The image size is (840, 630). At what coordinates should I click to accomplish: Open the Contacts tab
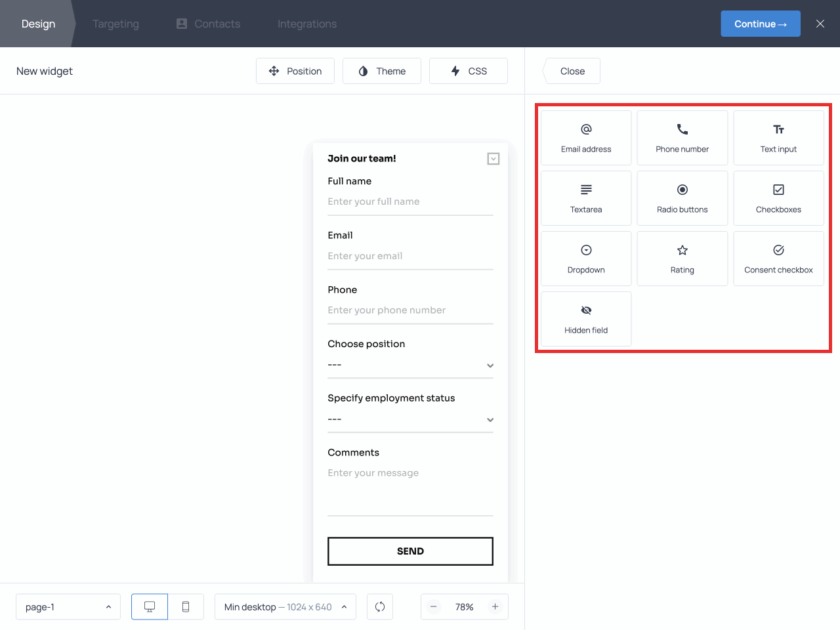(x=207, y=24)
